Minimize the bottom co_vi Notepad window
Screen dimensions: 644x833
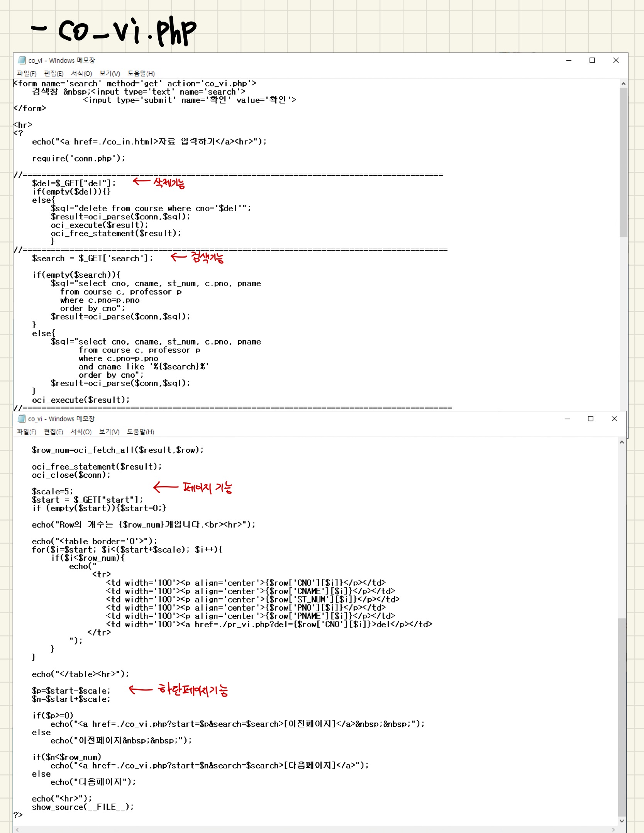tap(567, 419)
